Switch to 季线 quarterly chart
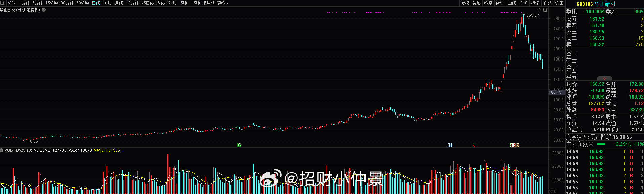 coord(161,3)
